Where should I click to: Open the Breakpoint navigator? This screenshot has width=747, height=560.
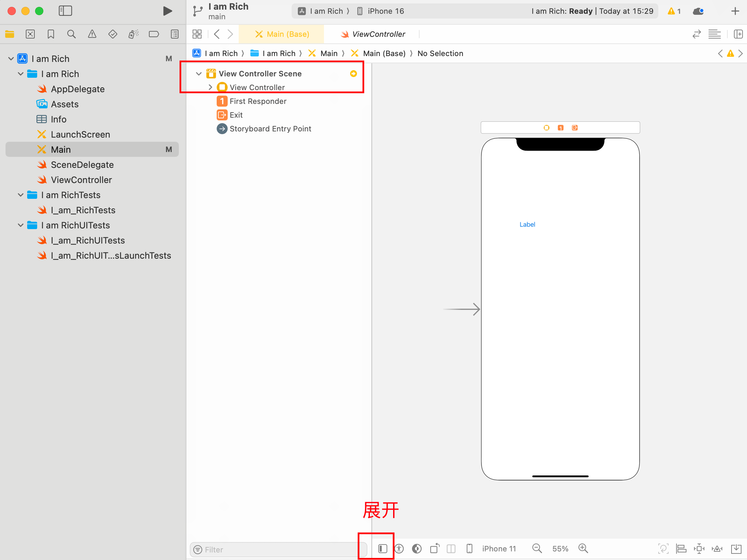click(154, 34)
